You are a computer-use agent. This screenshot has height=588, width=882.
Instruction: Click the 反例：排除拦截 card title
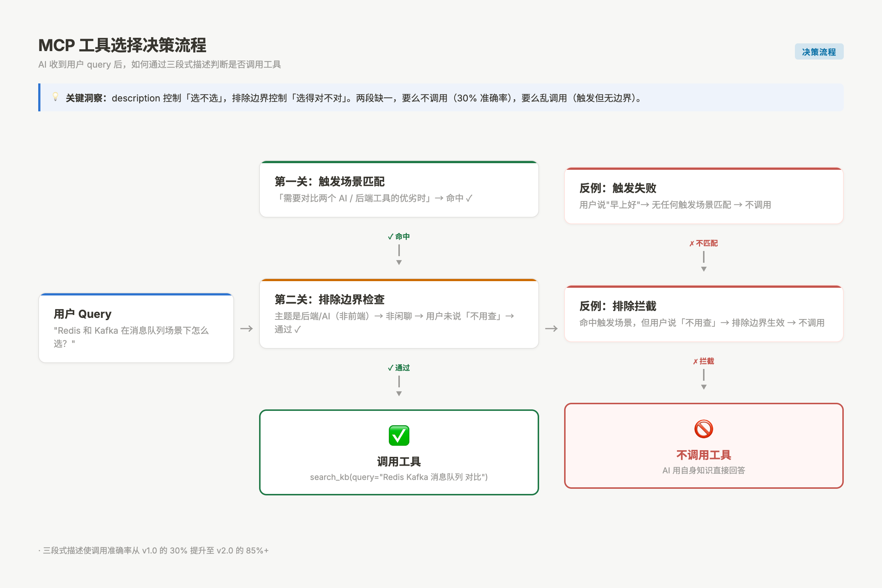618,306
